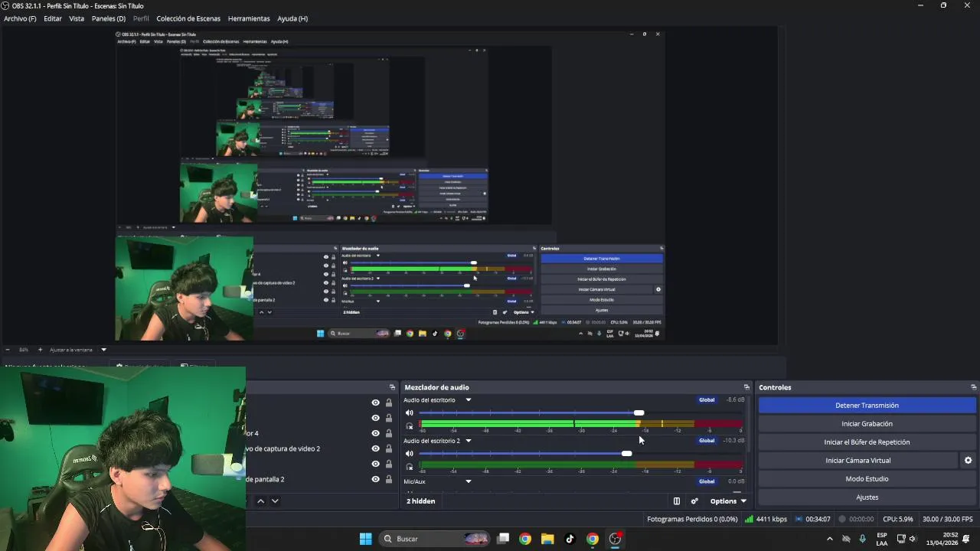Click '4411 kbps' bitrate in status bar
This screenshot has width=980, height=551.
coord(771,519)
